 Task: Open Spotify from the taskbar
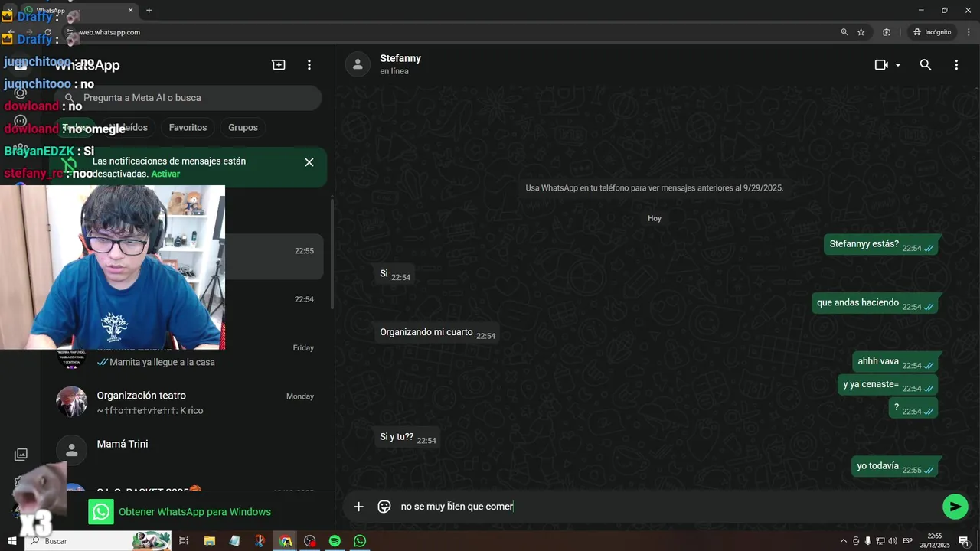tap(335, 541)
